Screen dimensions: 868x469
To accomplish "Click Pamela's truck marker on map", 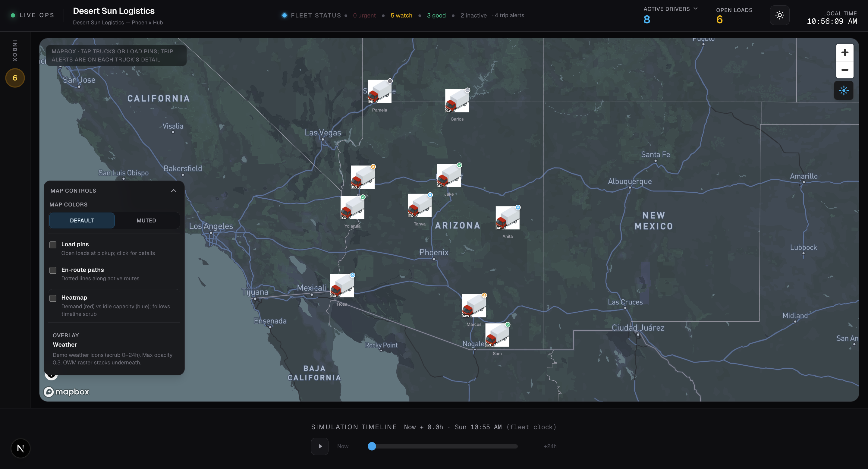I will (x=379, y=91).
